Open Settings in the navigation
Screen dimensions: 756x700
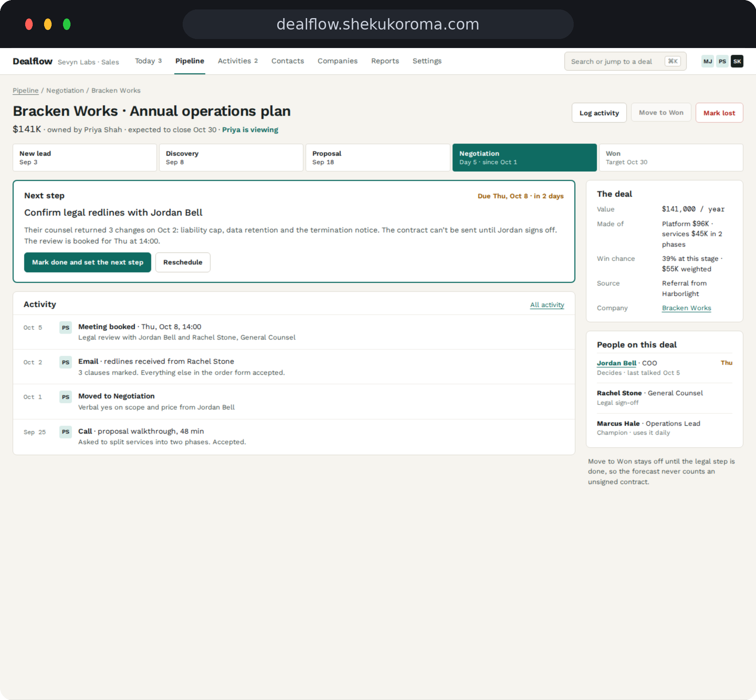pos(427,61)
